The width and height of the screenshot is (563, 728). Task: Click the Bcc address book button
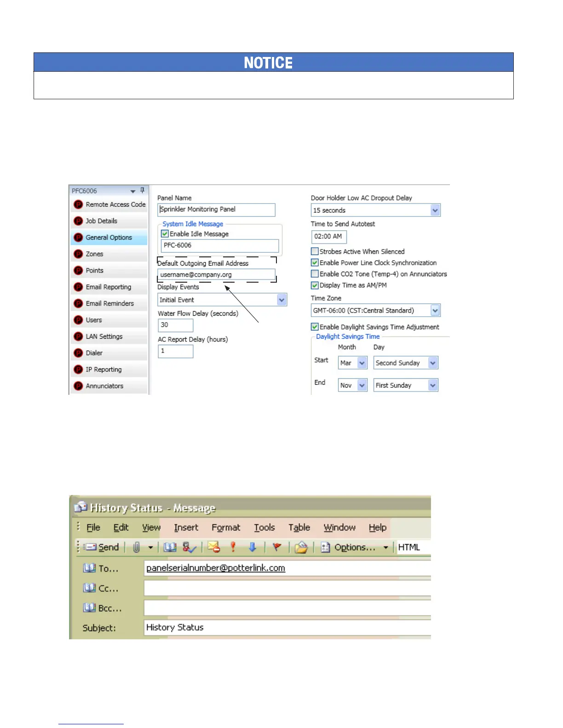[x=102, y=608]
